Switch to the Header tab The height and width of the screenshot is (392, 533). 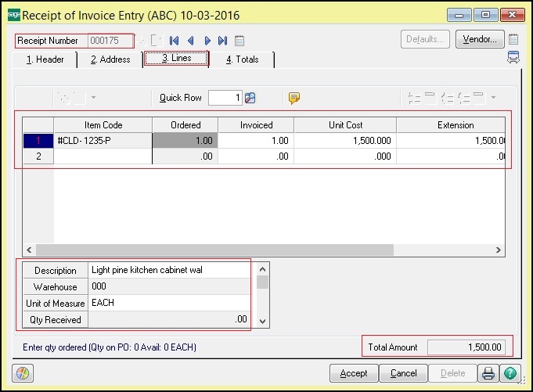[x=45, y=59]
